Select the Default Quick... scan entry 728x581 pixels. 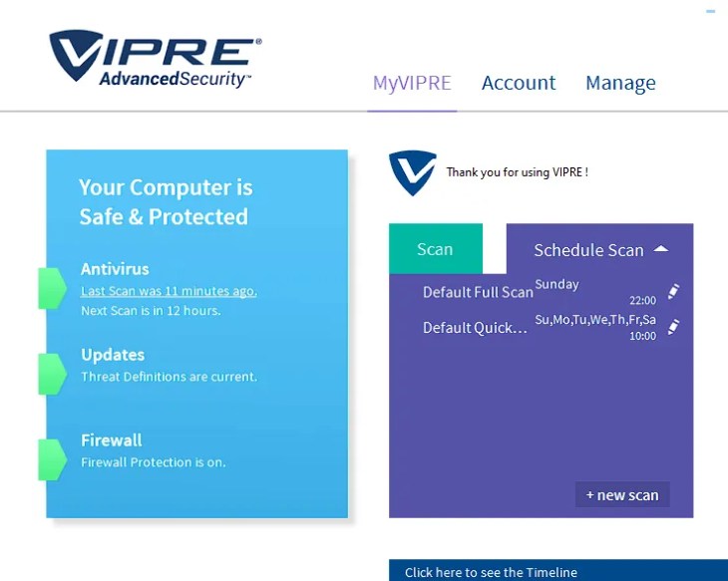pos(475,328)
